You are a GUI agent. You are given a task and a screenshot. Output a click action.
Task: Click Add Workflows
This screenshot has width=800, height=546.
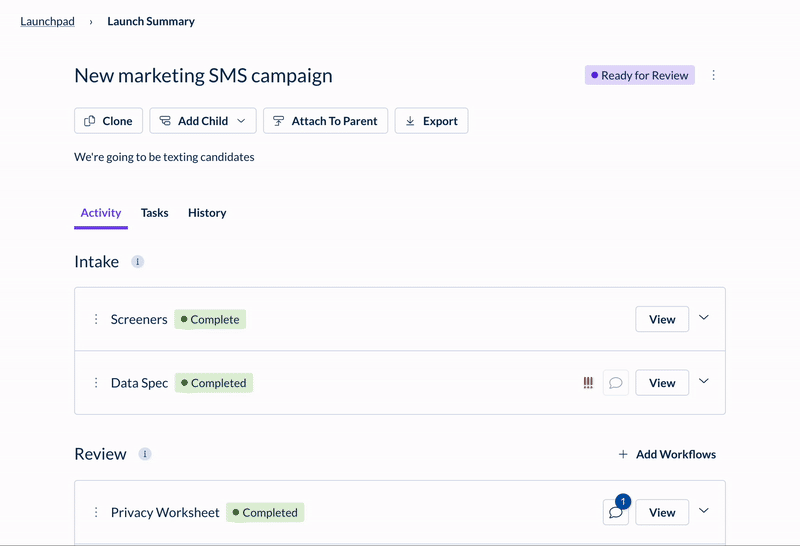click(667, 454)
